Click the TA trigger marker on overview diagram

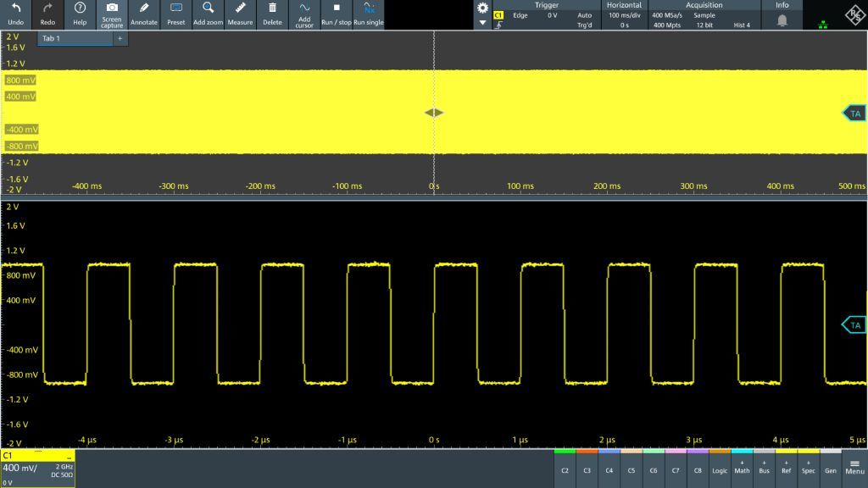coord(854,114)
